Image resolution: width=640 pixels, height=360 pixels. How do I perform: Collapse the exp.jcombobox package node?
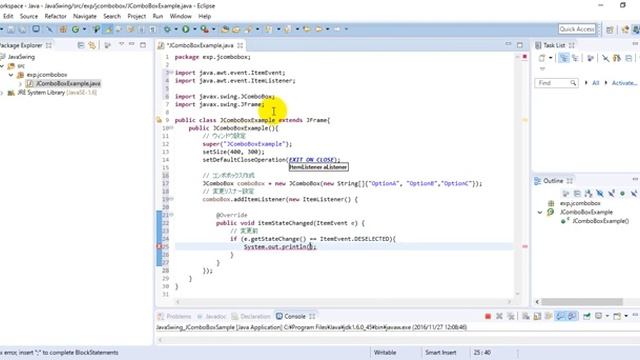[11, 75]
